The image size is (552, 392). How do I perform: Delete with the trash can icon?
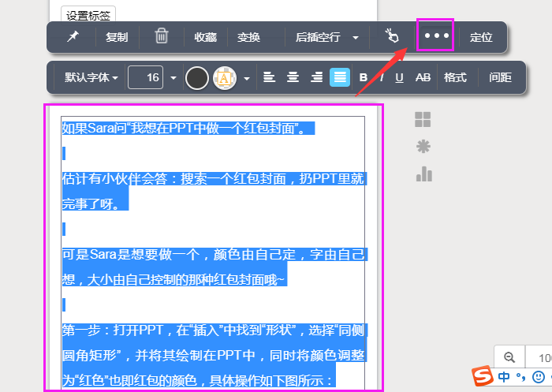[162, 36]
